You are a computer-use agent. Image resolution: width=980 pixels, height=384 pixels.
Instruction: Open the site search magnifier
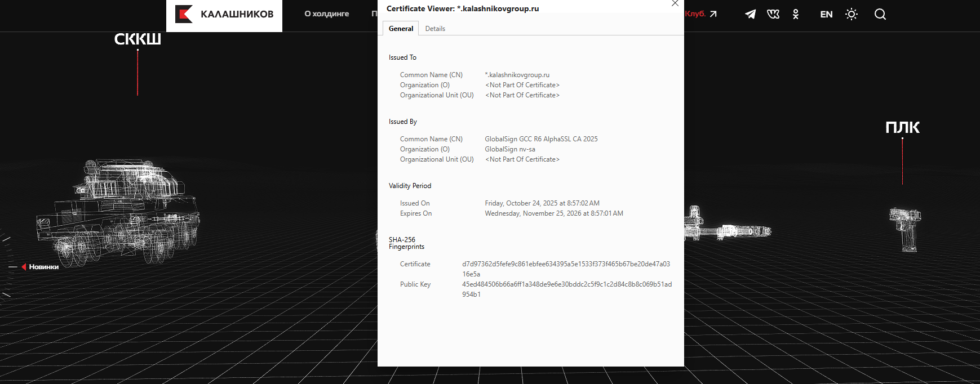880,14
